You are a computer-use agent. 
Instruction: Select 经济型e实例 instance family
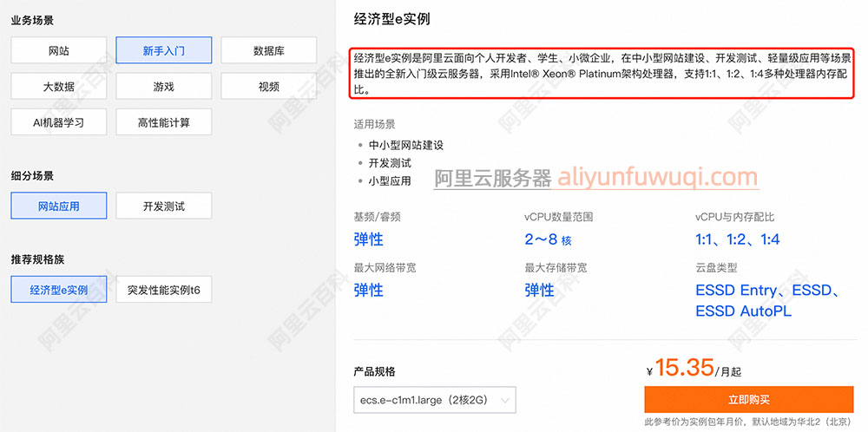(x=59, y=289)
